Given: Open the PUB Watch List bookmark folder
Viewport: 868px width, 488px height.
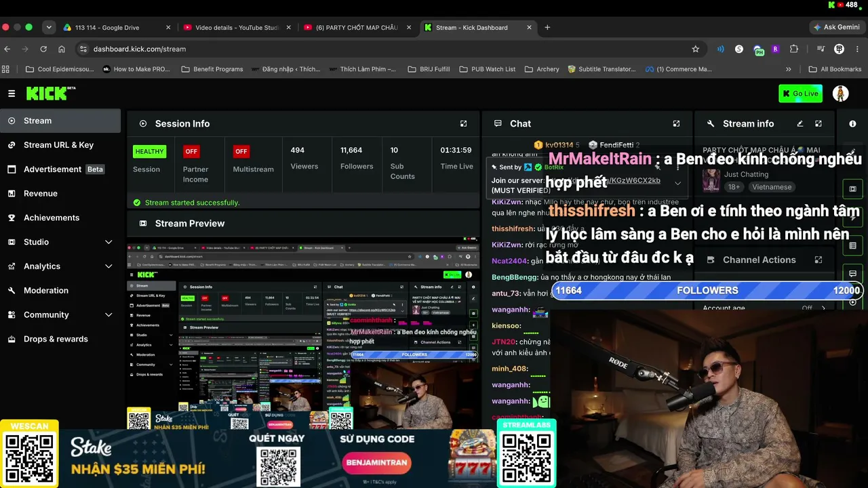Looking at the screenshot, I should (488, 69).
